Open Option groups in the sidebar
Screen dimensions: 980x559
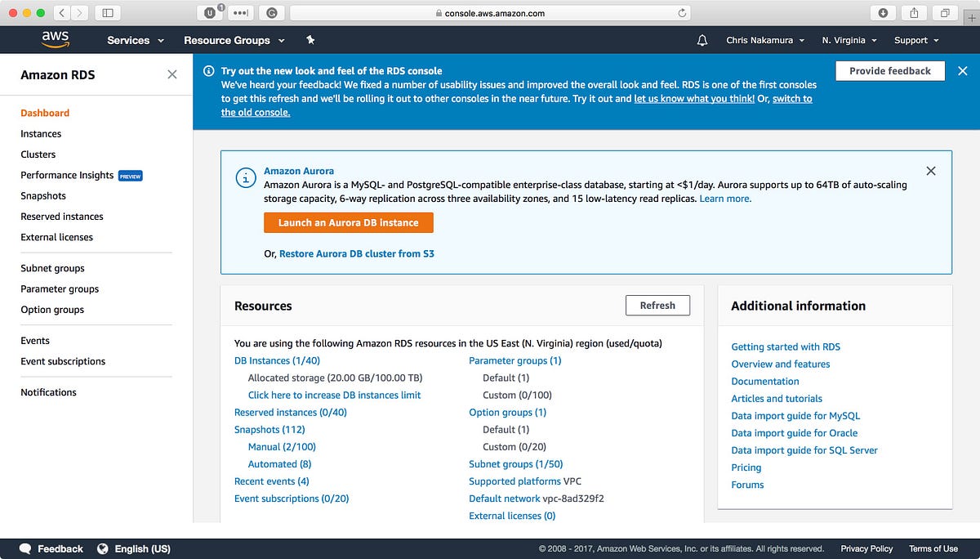click(52, 310)
